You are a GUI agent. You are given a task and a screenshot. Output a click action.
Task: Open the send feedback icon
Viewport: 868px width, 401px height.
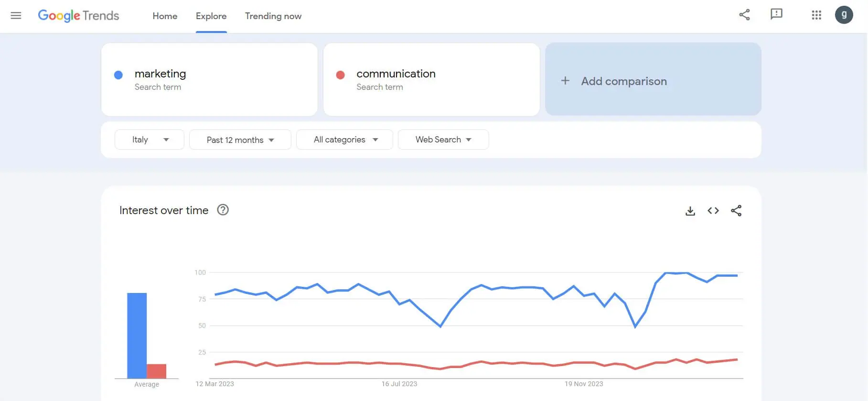776,14
